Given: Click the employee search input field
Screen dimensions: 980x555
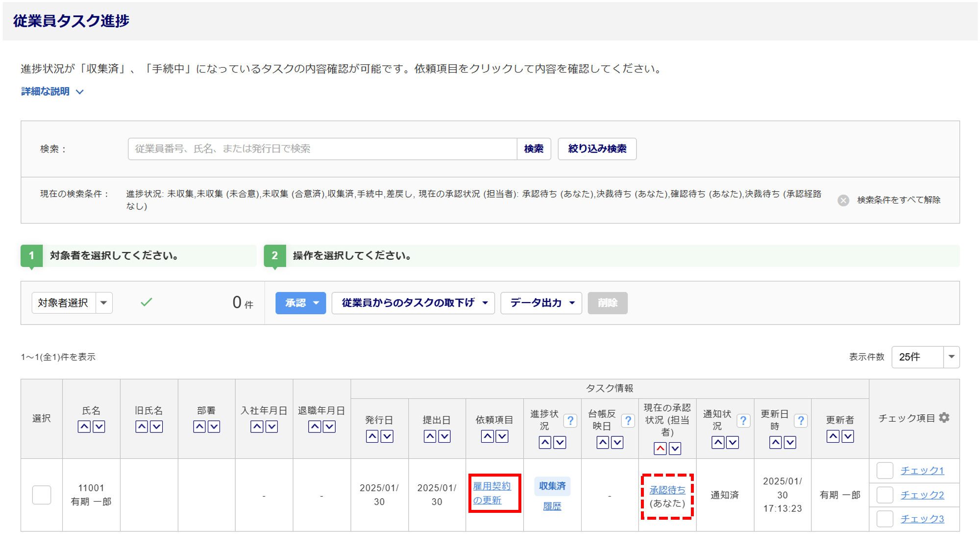Looking at the screenshot, I should [x=322, y=149].
